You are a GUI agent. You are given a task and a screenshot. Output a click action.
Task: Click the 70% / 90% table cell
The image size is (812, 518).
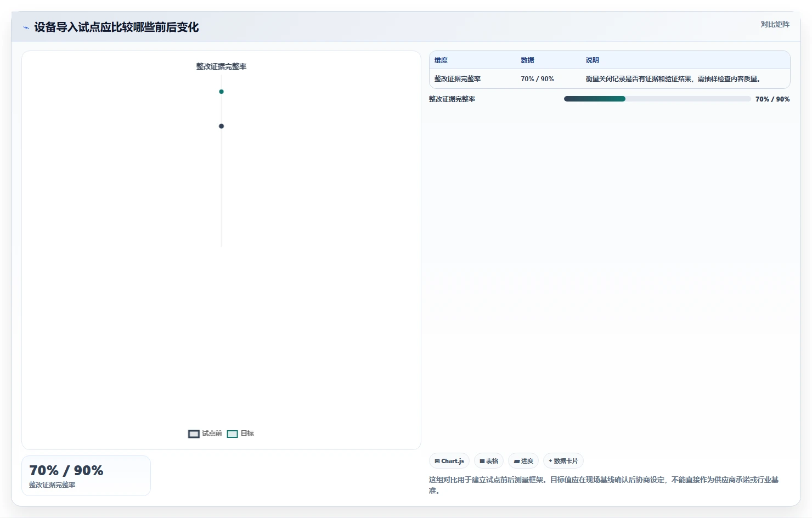click(537, 79)
